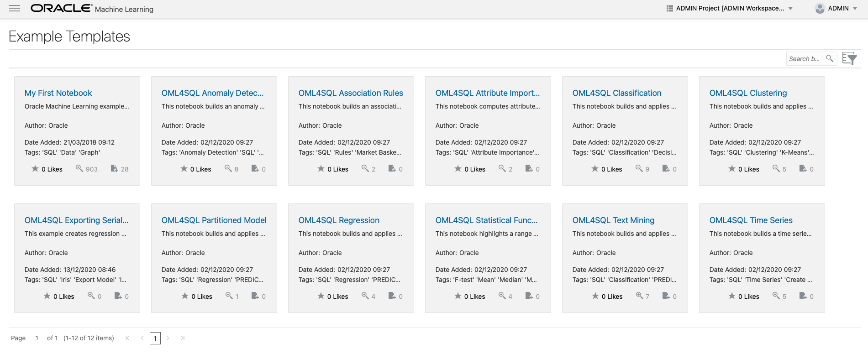Click the search magnifier icon

[x=829, y=58]
